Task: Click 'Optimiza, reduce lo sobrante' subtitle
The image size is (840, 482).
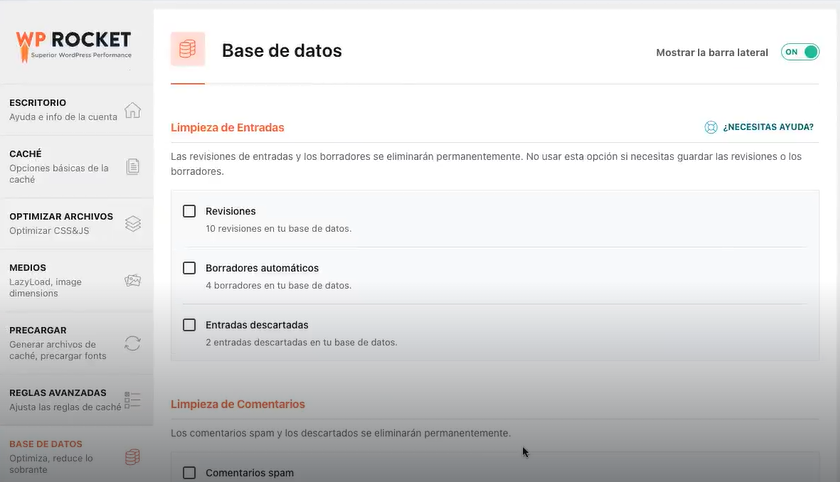Action: tap(51, 464)
